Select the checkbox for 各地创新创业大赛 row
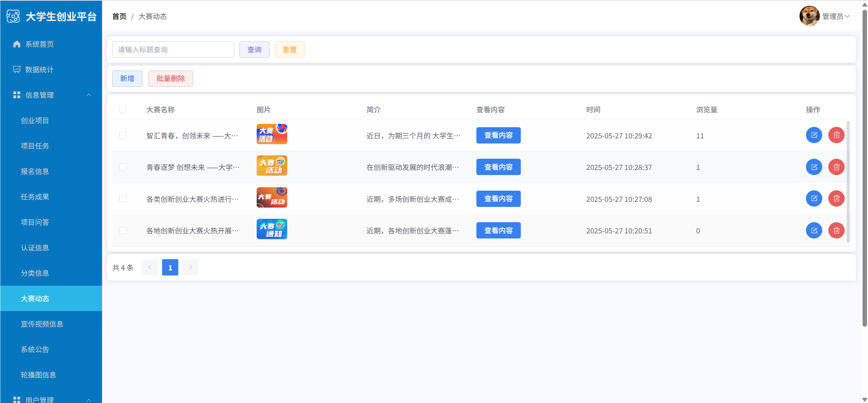Viewport: 868px width, 403px height. click(123, 231)
